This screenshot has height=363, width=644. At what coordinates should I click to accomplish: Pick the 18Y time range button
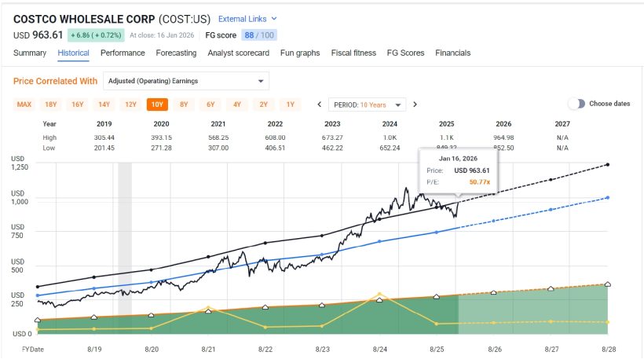[51, 104]
